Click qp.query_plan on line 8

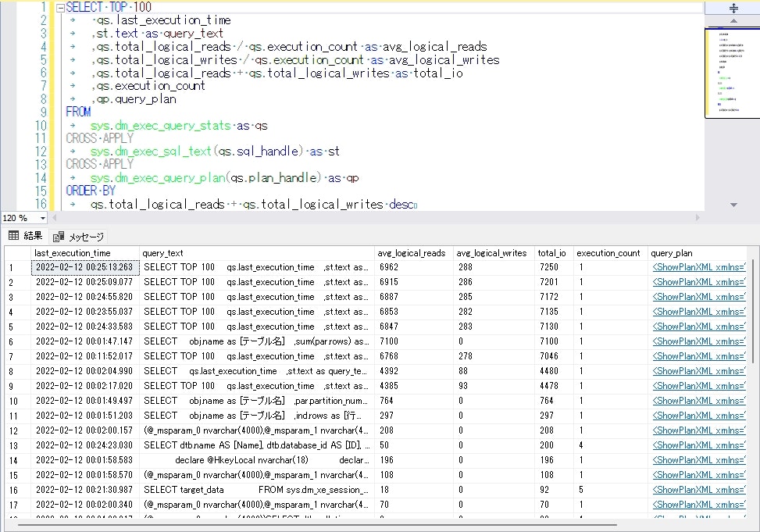tap(136, 99)
